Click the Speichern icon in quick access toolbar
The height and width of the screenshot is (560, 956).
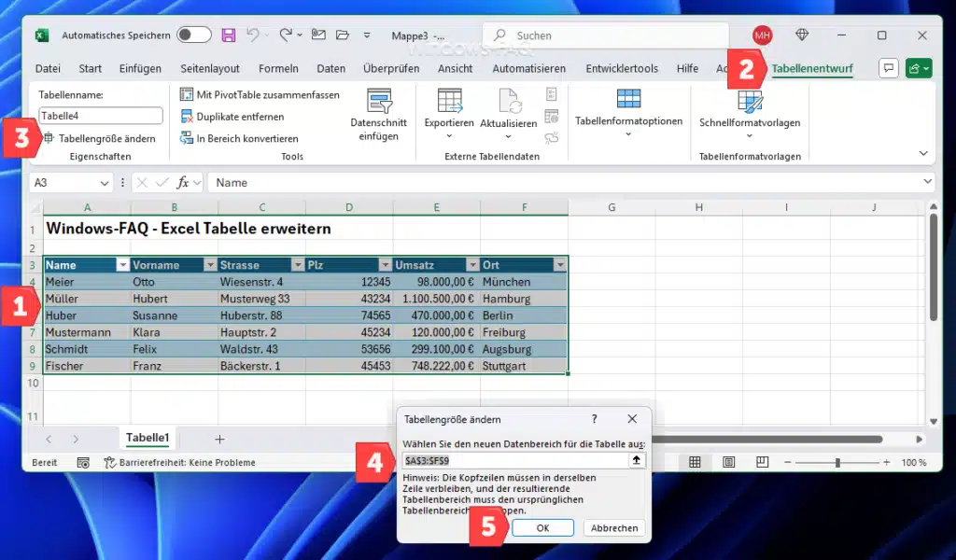point(228,35)
